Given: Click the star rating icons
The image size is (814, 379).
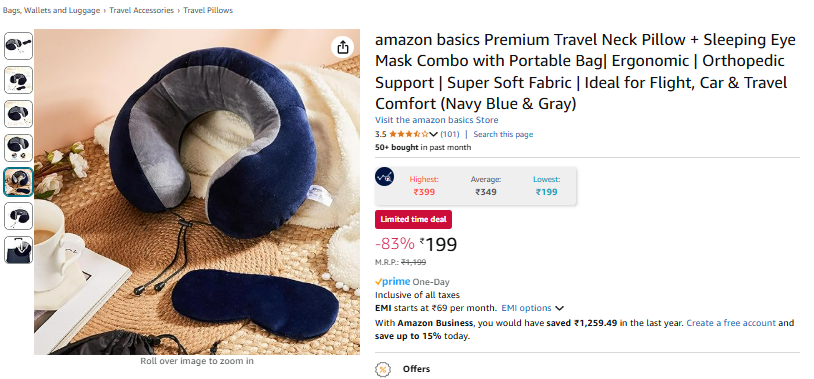Looking at the screenshot, I should 409,134.
